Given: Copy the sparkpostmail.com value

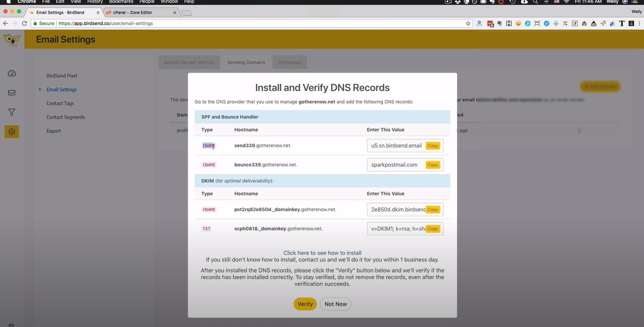Looking at the screenshot, I should pyautogui.click(x=433, y=165).
